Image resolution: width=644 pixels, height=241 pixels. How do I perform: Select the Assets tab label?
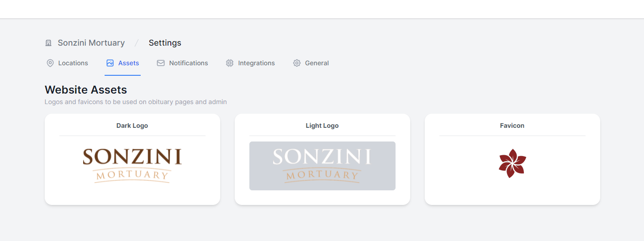tap(128, 63)
